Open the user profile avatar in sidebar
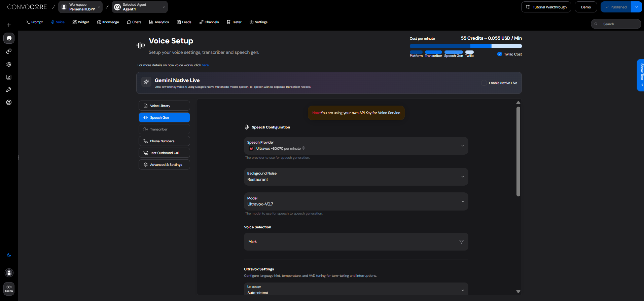644x301 pixels. [x=9, y=273]
